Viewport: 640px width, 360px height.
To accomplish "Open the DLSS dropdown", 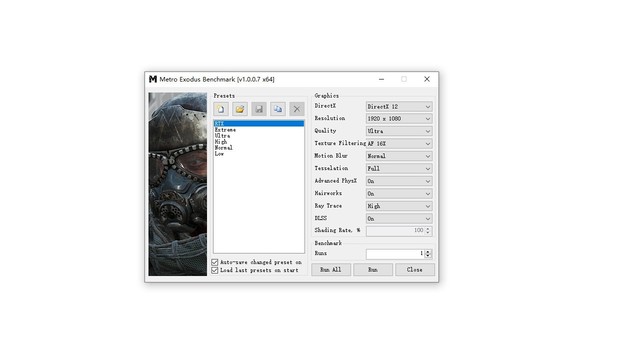I will click(x=399, y=219).
